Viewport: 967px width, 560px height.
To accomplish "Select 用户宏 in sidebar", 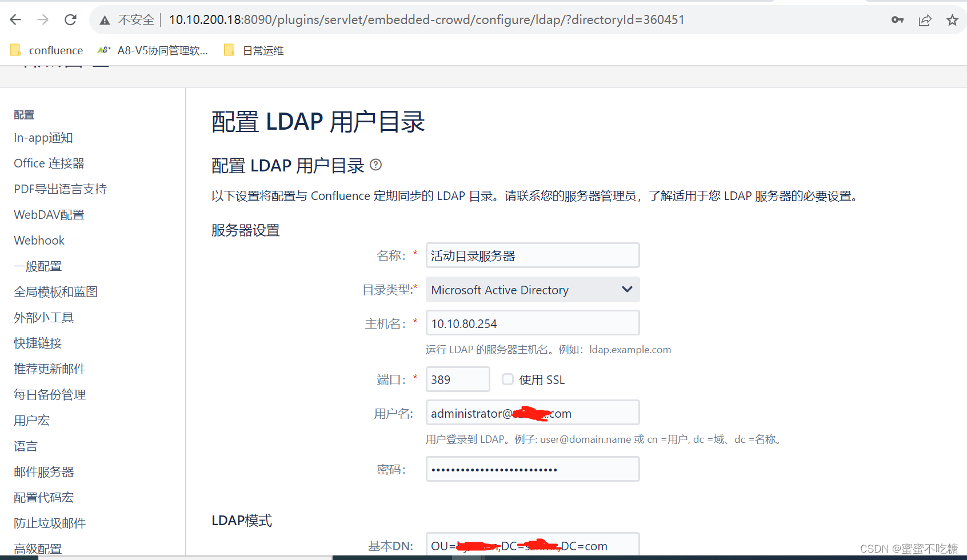I will click(32, 421).
